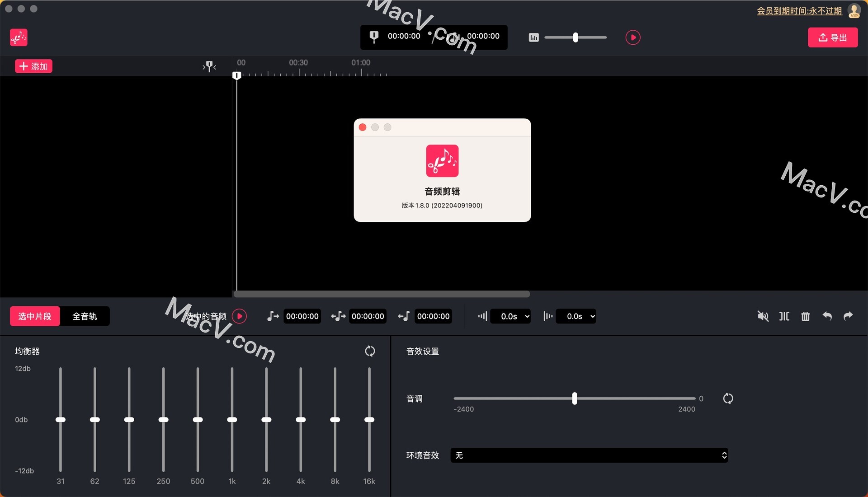Click the 添加 add audio button
Viewport: 868px width, 497px height.
click(x=33, y=66)
